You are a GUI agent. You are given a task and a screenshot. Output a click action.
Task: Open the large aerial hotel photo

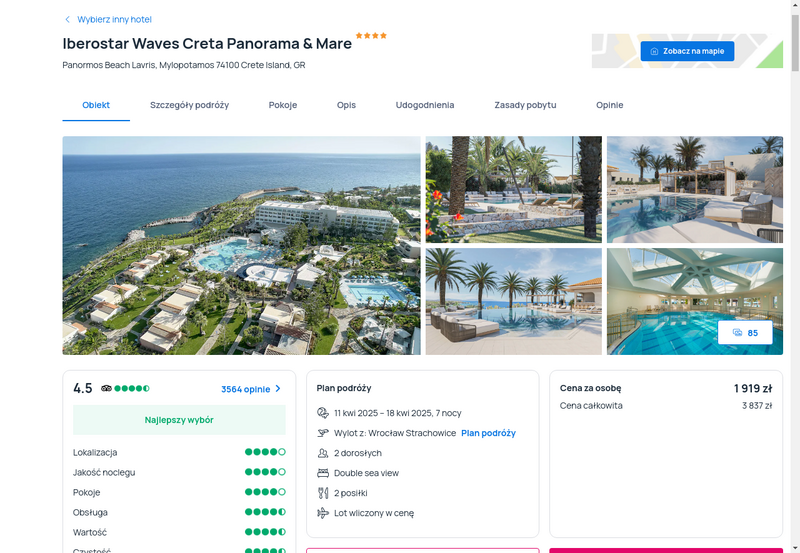point(241,245)
